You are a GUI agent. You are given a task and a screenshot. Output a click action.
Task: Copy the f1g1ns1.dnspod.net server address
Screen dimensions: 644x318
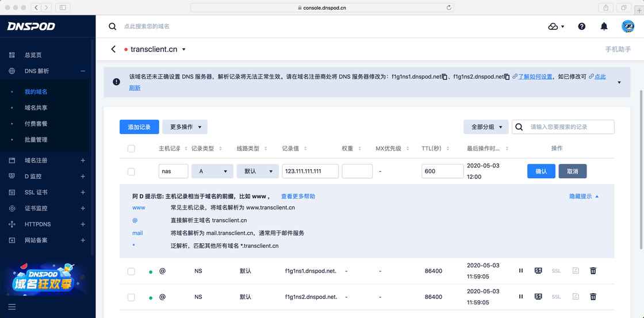[x=445, y=76]
